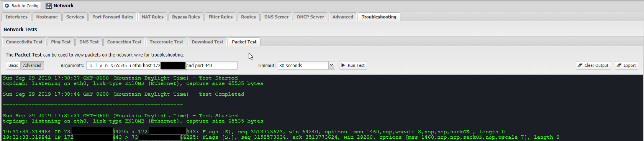Switch to Basic mode
The image size is (644, 141).
pyautogui.click(x=13, y=65)
